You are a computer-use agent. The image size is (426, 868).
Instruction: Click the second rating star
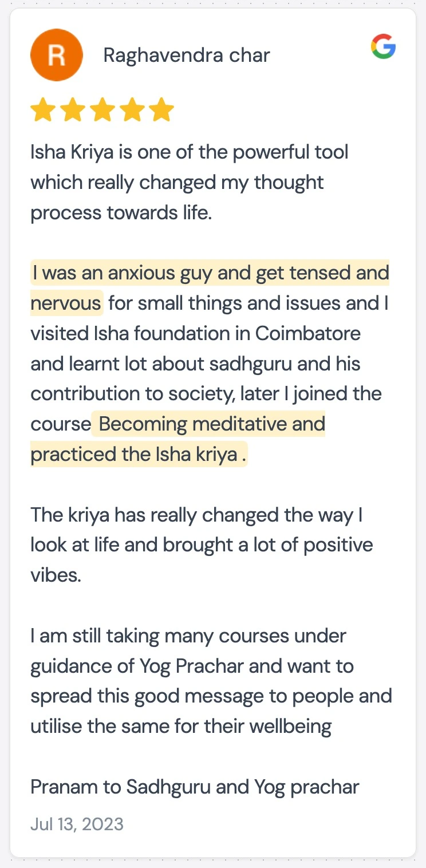(73, 110)
